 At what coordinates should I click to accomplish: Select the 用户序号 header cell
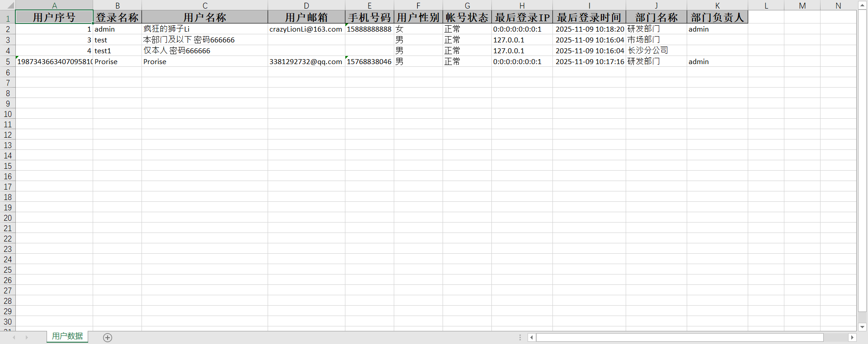[54, 18]
